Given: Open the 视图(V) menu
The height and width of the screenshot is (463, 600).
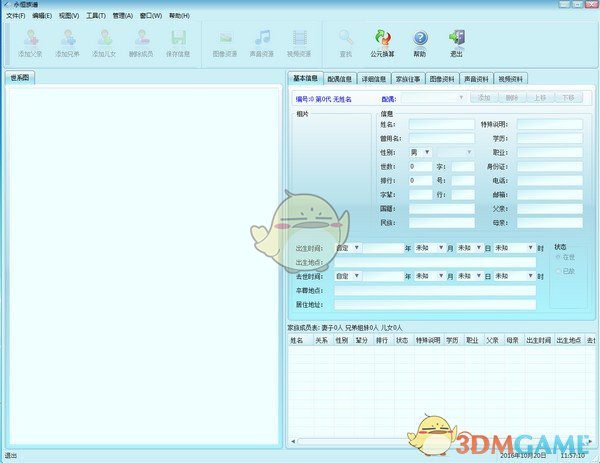Looking at the screenshot, I should point(69,16).
